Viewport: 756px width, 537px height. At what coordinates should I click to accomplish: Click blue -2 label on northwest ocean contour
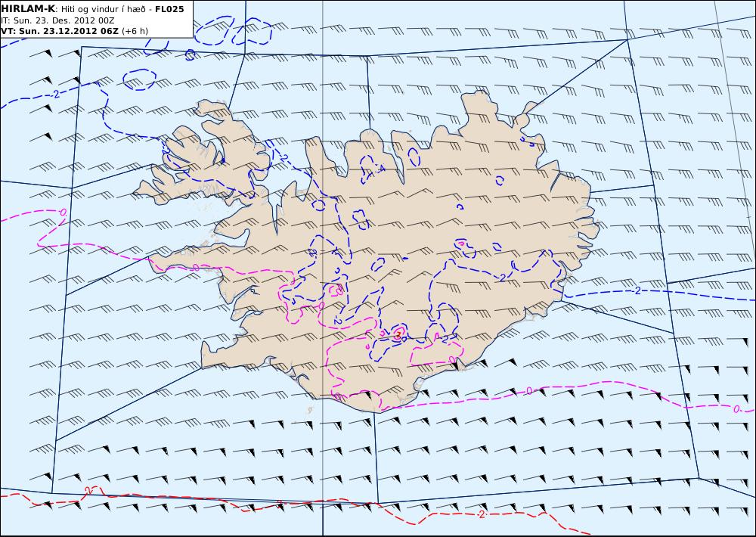coord(56,94)
